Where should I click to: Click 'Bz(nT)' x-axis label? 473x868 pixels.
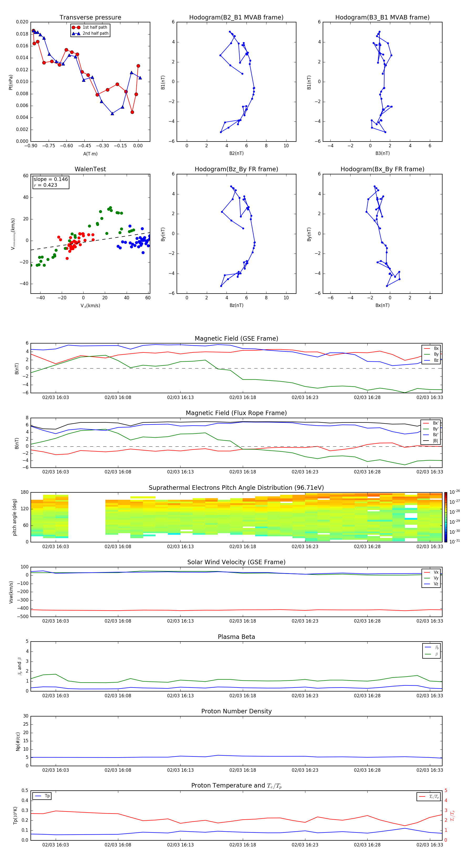(x=236, y=305)
